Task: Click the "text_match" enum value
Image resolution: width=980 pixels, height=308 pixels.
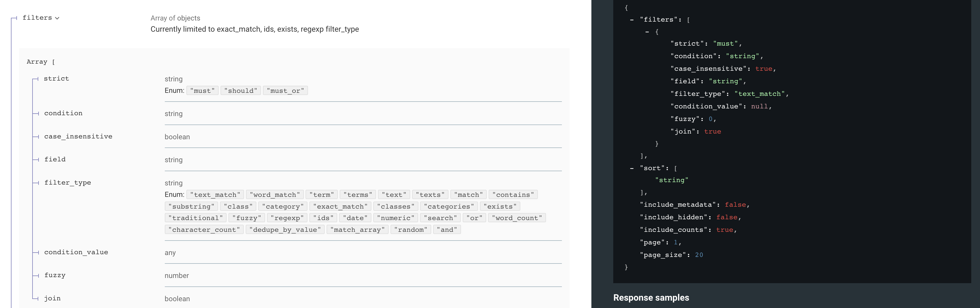Action: pos(215,195)
